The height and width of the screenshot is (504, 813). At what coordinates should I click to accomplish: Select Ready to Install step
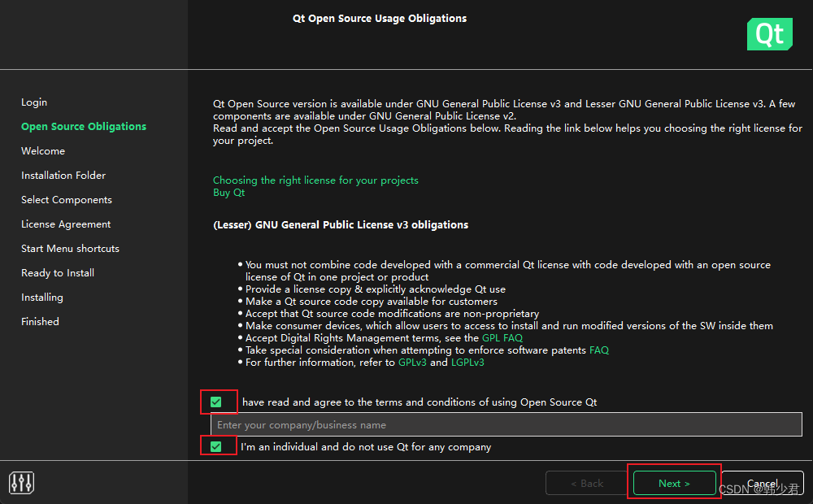pyautogui.click(x=58, y=273)
